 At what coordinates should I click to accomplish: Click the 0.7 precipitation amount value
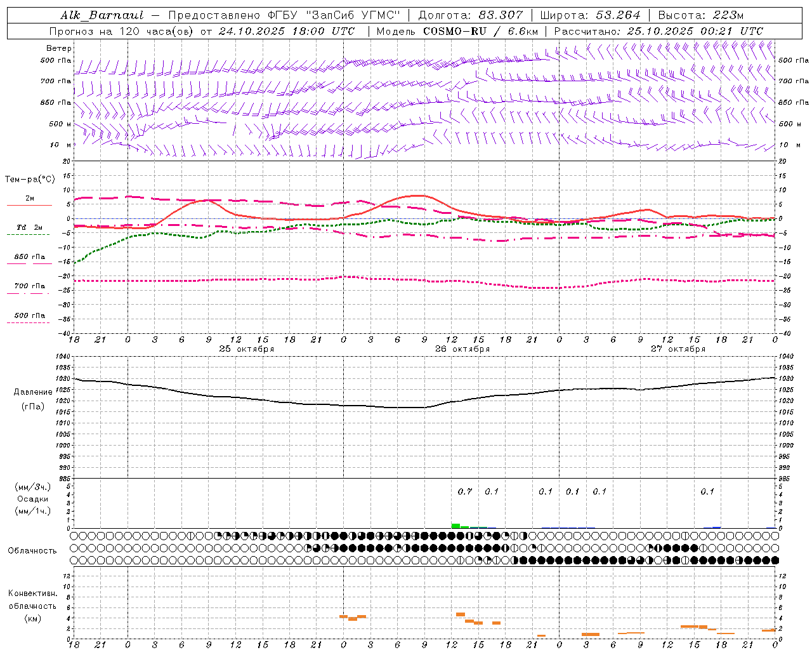465,491
